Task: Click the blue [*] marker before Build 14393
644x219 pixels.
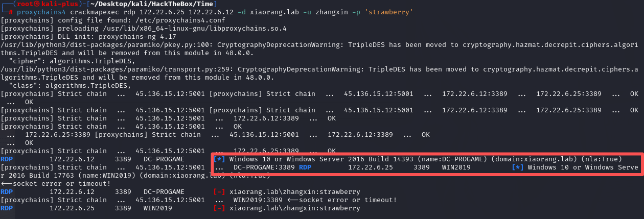Action: 219,159
